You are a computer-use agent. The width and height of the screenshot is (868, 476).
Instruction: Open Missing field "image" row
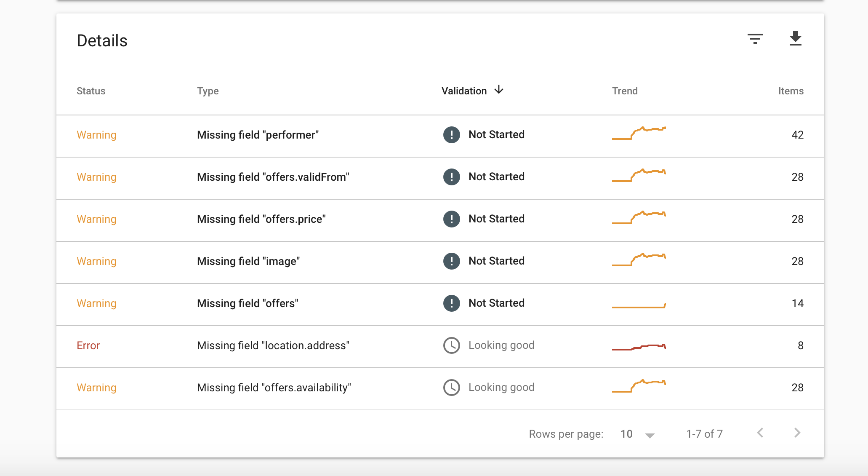(x=248, y=261)
